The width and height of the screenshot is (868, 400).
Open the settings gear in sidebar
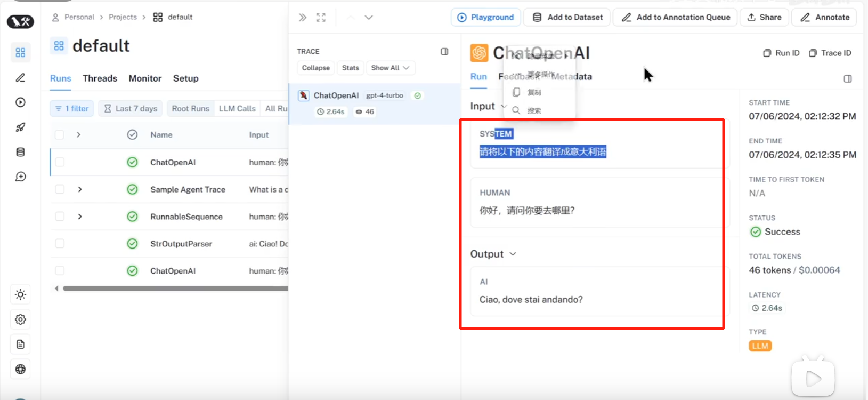pyautogui.click(x=20, y=319)
